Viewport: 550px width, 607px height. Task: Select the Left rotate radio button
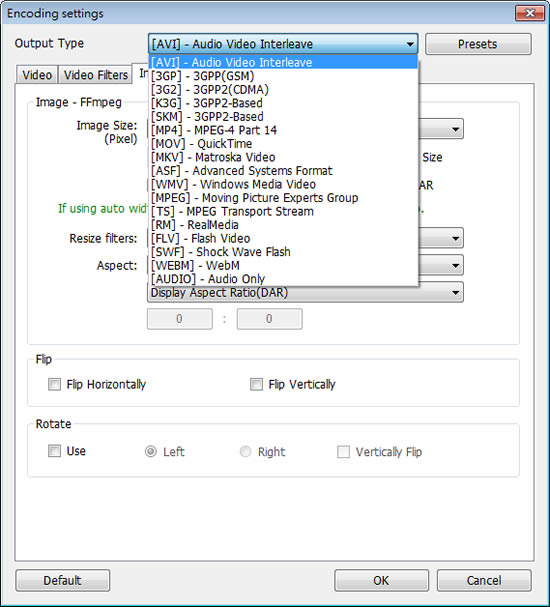pos(151,451)
